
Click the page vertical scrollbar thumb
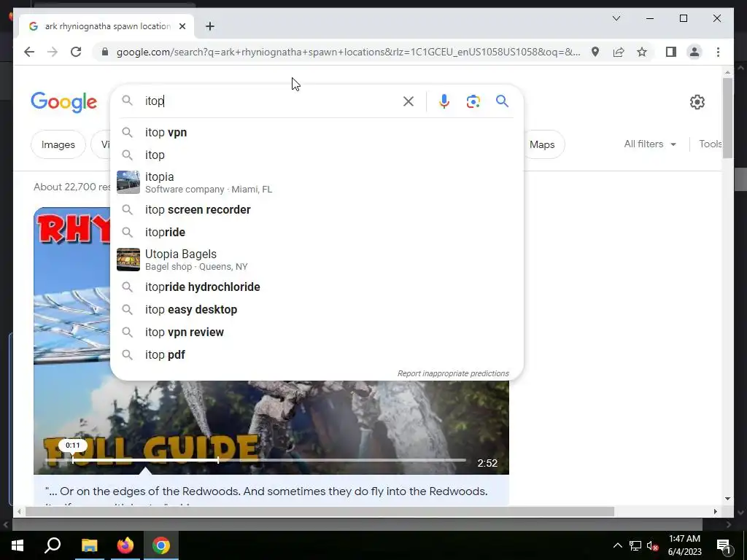click(x=727, y=117)
